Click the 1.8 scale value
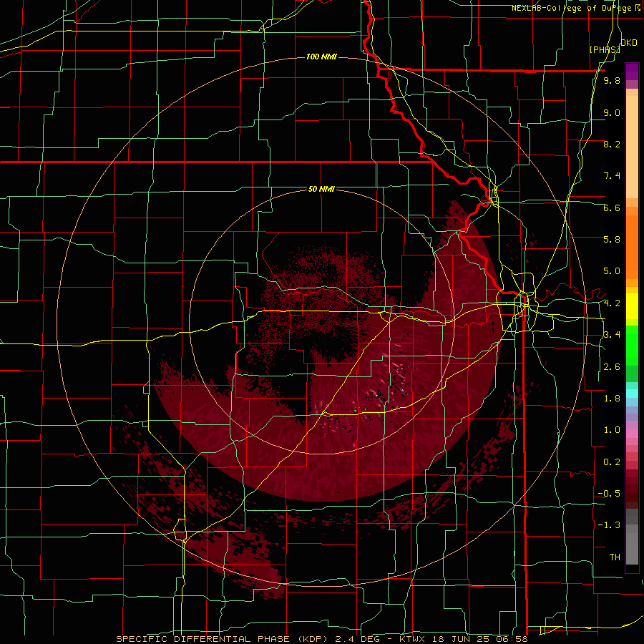This screenshot has height=644, width=644. (x=612, y=399)
